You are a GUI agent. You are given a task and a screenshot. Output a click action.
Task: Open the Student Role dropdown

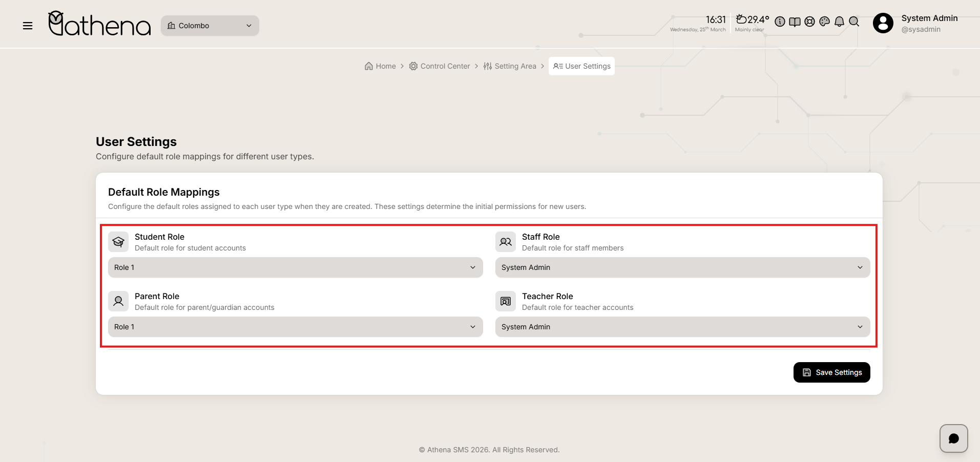pyautogui.click(x=295, y=267)
